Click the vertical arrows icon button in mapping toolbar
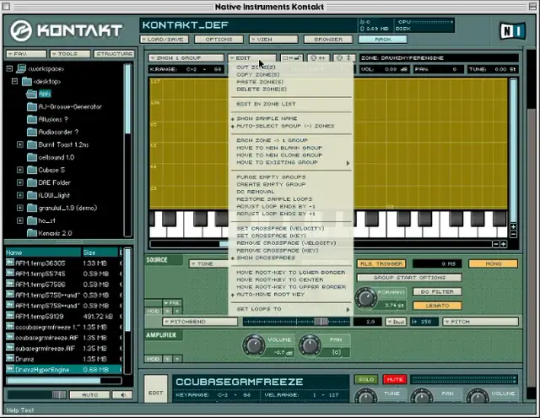Image resolution: width=540 pixels, height=418 pixels. 344,58
